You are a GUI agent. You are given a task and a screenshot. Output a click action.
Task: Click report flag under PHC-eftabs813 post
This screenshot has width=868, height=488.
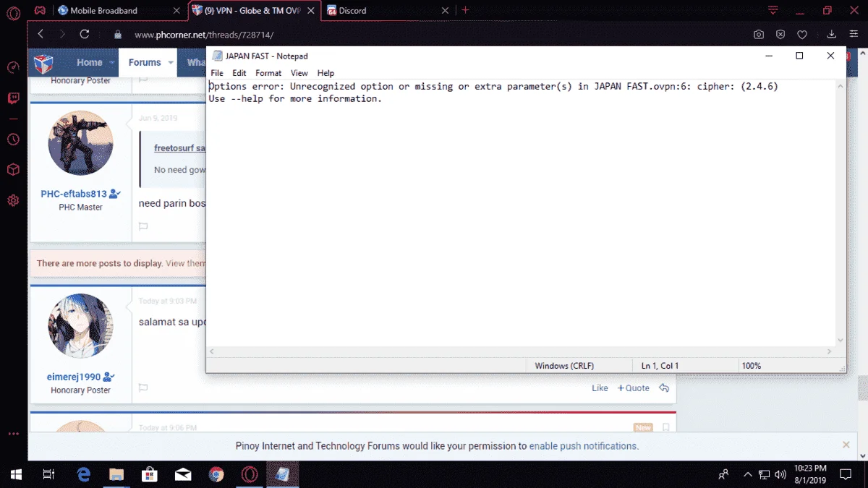143,226
